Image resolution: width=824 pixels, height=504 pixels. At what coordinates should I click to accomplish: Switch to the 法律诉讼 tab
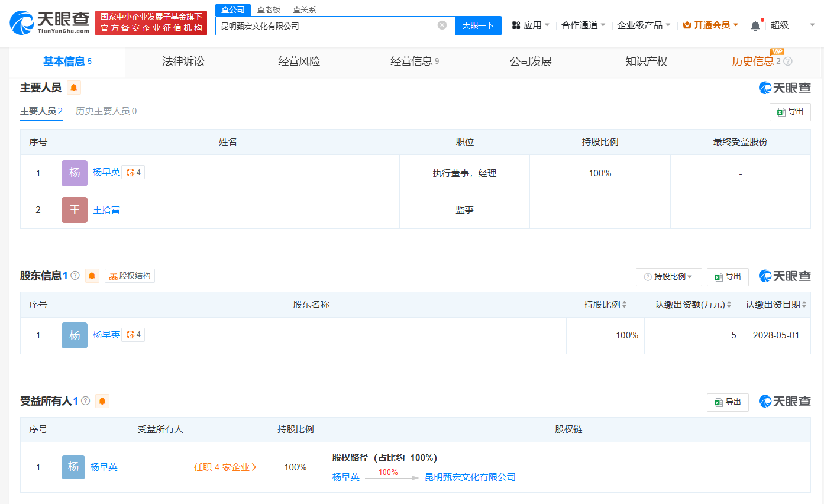click(183, 62)
